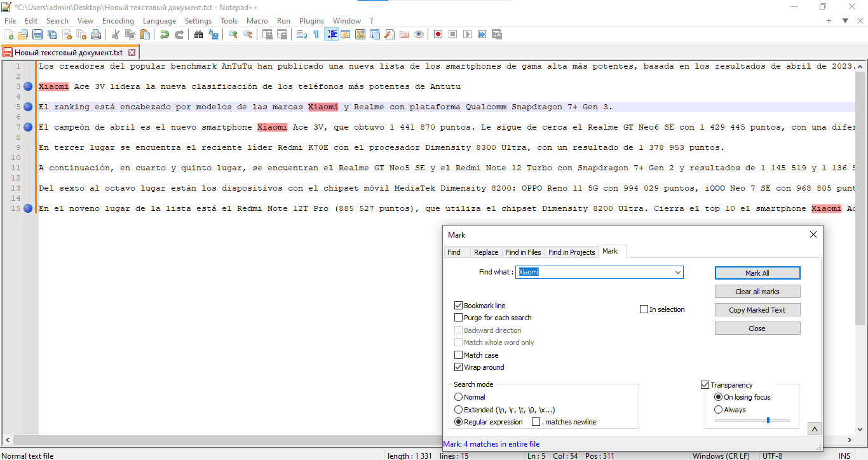Click the Redo arrow icon

[x=179, y=34]
